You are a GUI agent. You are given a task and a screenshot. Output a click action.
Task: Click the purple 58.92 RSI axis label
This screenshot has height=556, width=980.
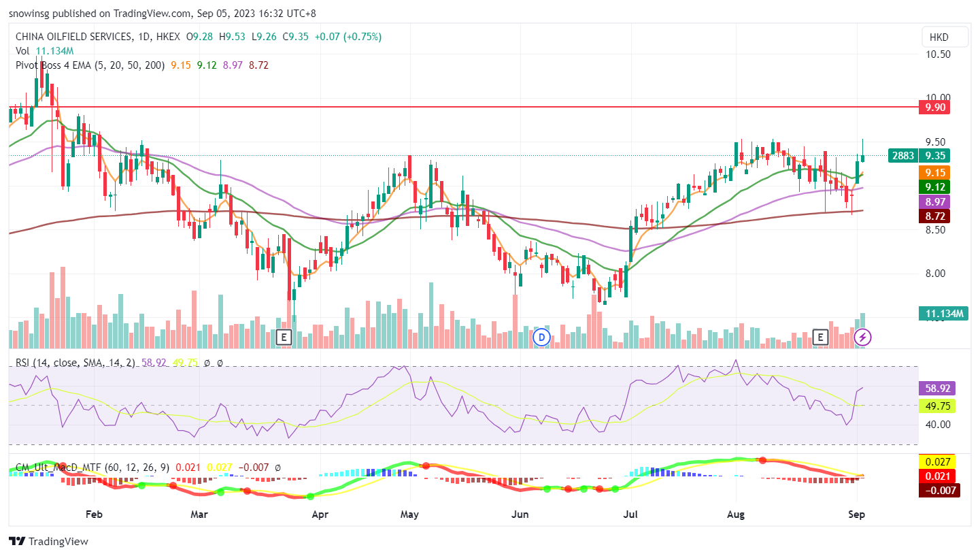click(x=937, y=389)
